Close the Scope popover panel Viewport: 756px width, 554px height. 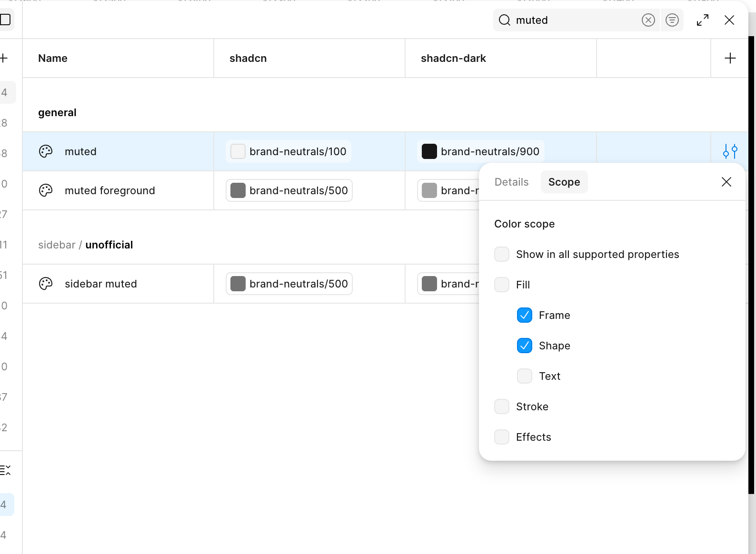click(x=726, y=182)
